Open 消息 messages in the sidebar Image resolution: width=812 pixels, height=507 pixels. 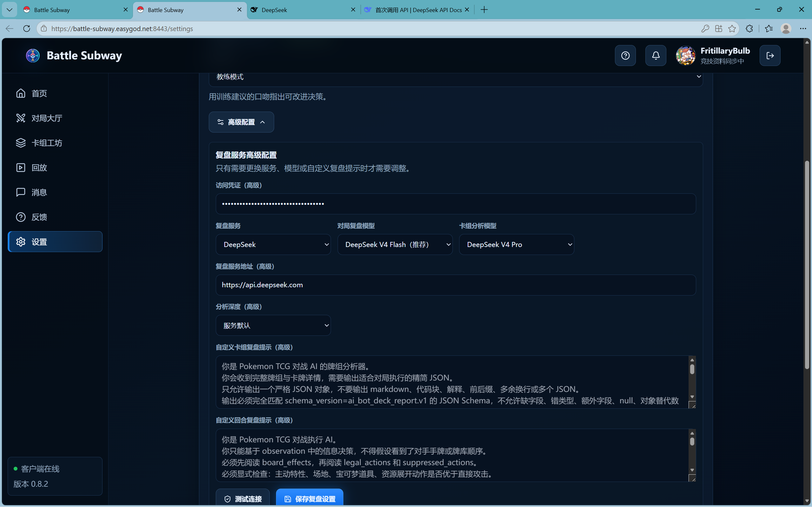55,192
